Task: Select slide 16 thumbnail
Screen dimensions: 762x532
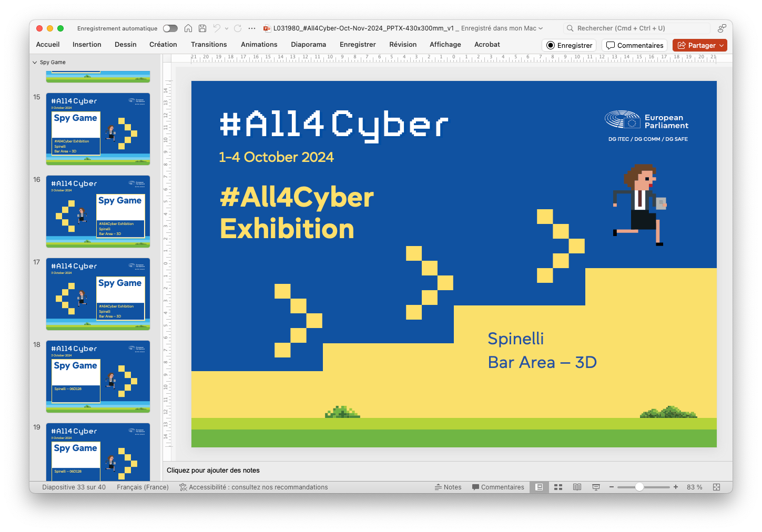Action: [98, 211]
